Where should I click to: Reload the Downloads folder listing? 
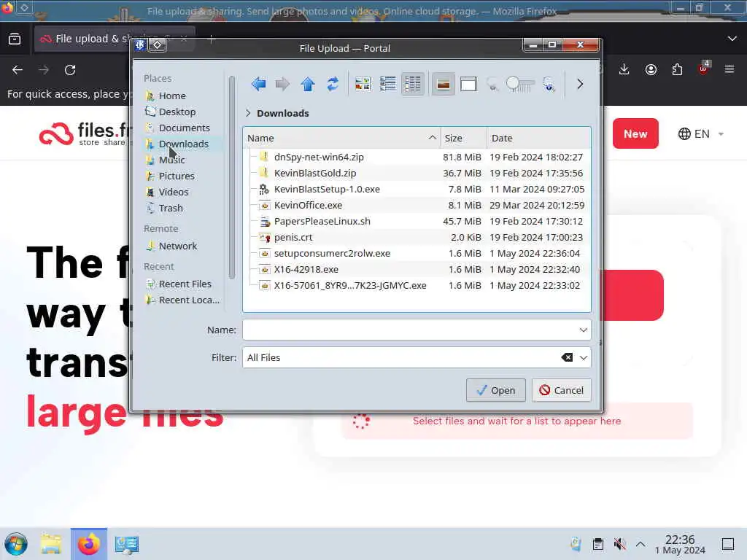[x=333, y=85]
